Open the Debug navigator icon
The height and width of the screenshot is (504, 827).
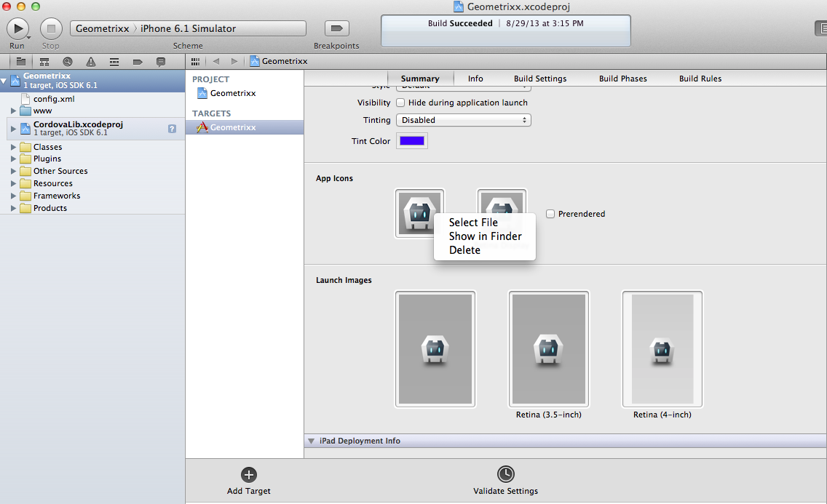pyautogui.click(x=114, y=62)
